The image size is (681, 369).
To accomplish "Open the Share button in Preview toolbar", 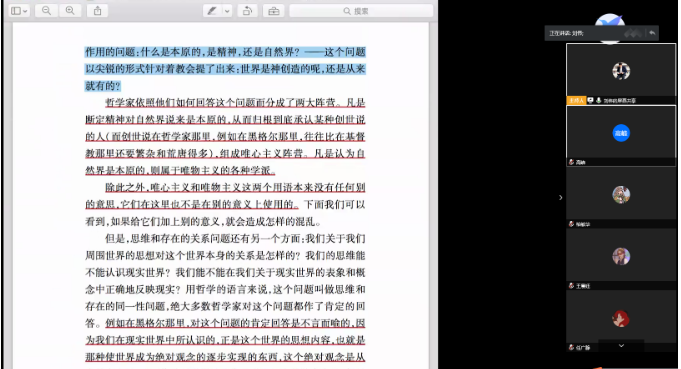I will [98, 11].
